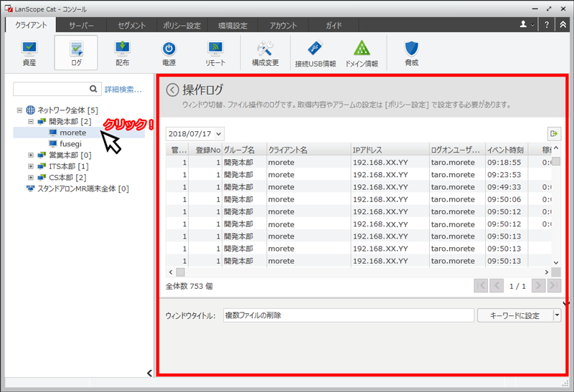Sort by the イベント時刻 column header

coord(507,150)
